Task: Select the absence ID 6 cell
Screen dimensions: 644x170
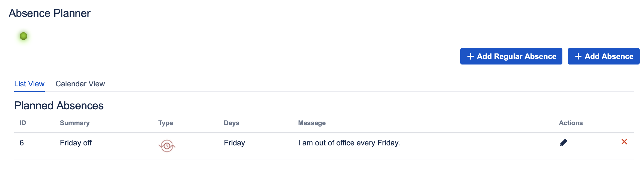Action: pos(22,143)
